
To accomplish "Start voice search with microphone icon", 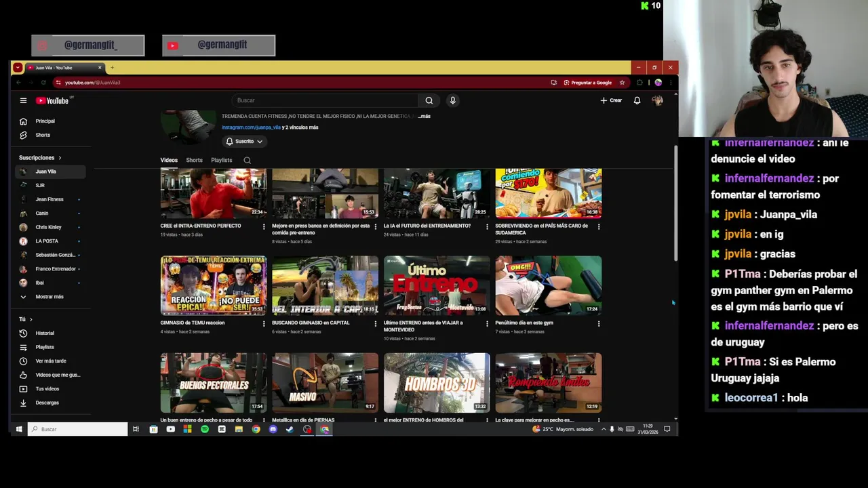I will pyautogui.click(x=452, y=100).
